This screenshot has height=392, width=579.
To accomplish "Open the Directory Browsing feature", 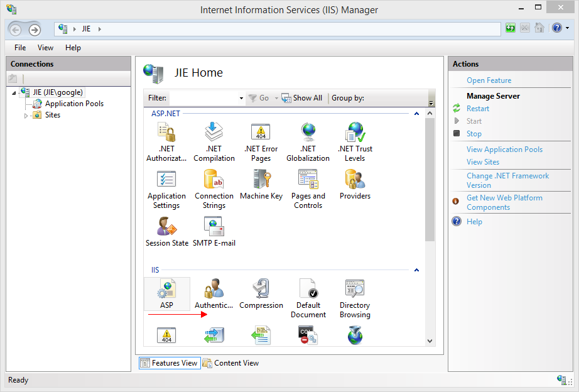I will pos(355,298).
